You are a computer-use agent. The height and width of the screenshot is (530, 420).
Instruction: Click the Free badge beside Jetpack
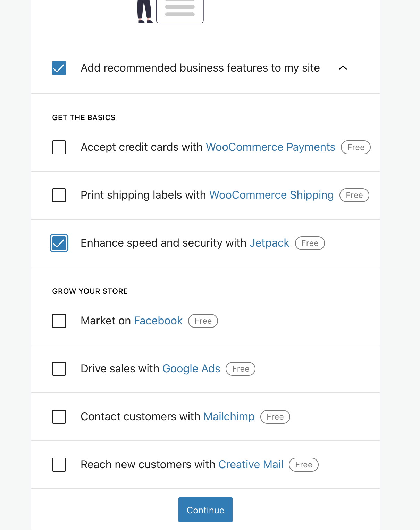coord(310,243)
